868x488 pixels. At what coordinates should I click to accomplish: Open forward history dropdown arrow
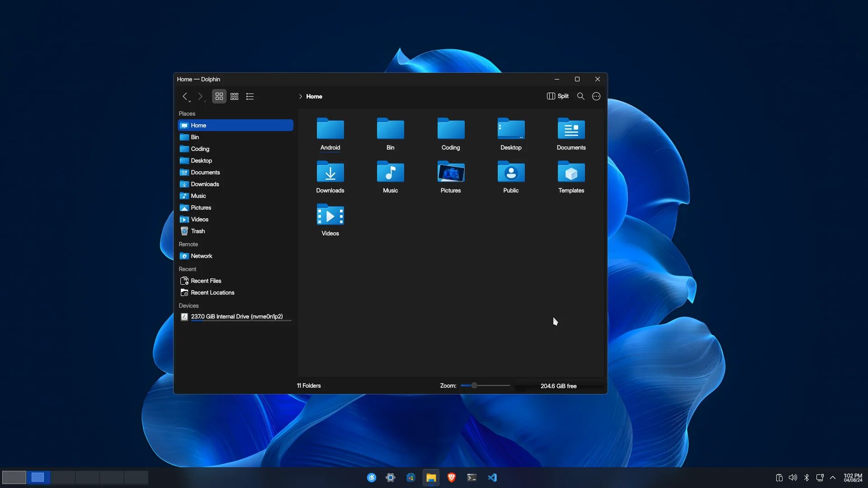205,101
